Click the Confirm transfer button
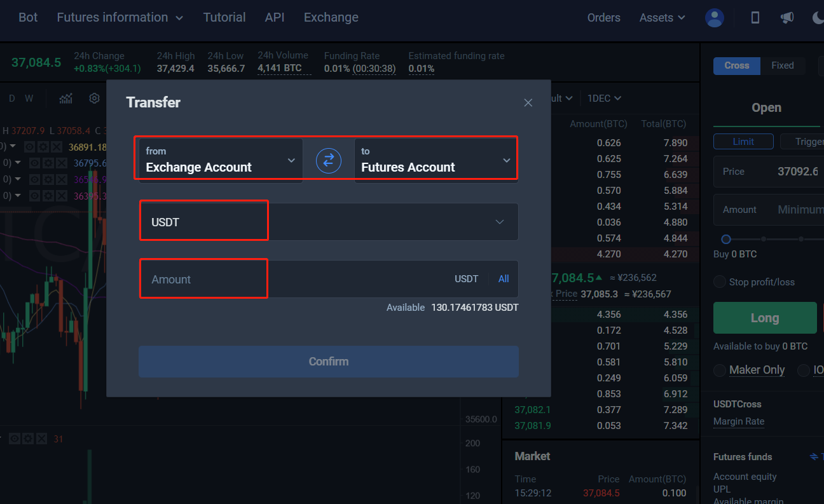Image resolution: width=824 pixels, height=504 pixels. [x=328, y=362]
